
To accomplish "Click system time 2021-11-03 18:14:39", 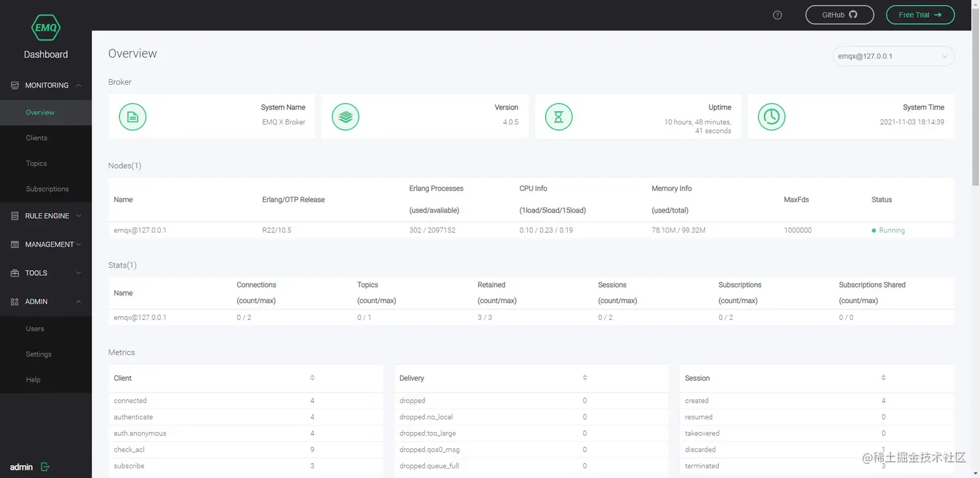I will point(912,122).
